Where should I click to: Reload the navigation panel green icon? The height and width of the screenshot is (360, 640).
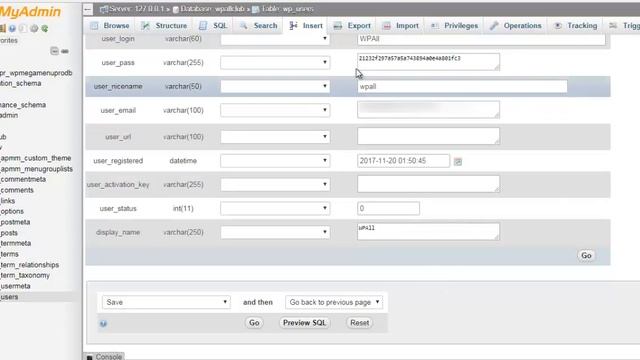point(44,29)
